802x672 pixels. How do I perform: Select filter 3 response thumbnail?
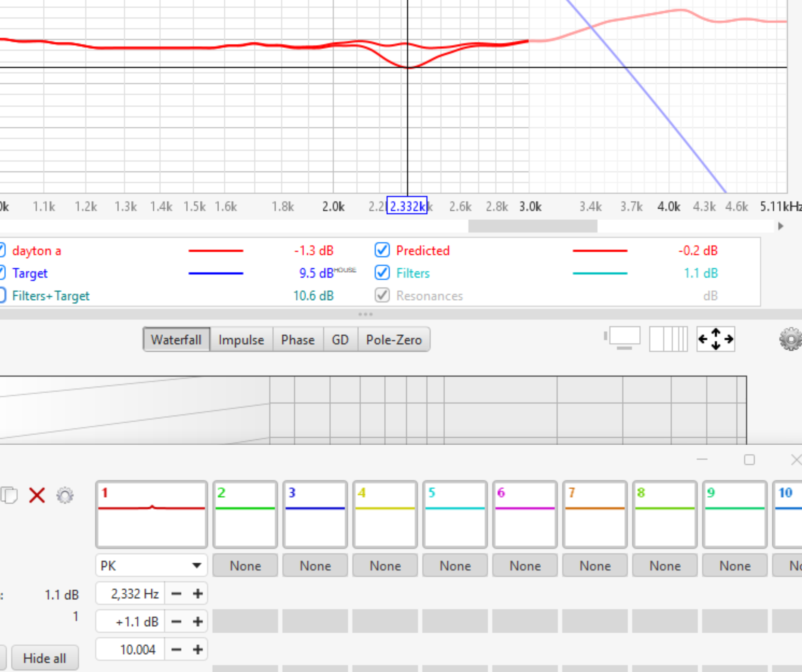click(315, 515)
